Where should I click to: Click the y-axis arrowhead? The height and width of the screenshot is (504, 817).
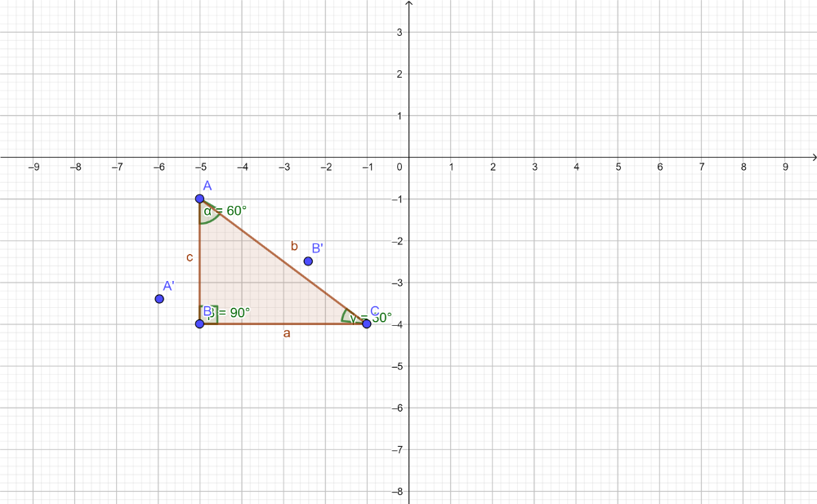409,3
